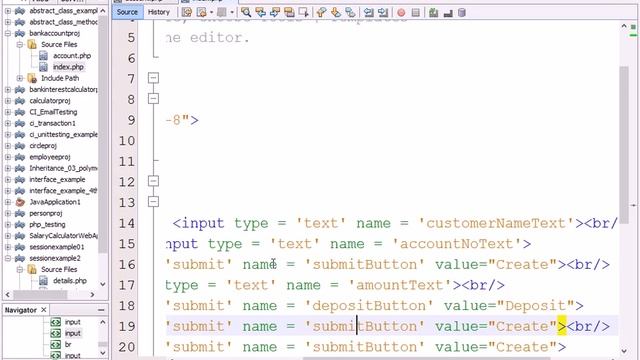Open account.php in the project tree

point(72,56)
